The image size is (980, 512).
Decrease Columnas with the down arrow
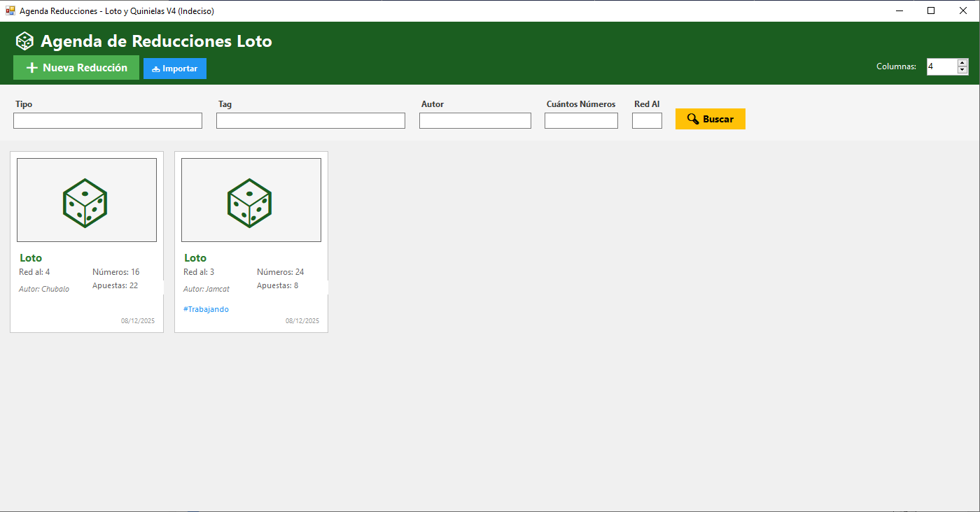[x=962, y=70]
